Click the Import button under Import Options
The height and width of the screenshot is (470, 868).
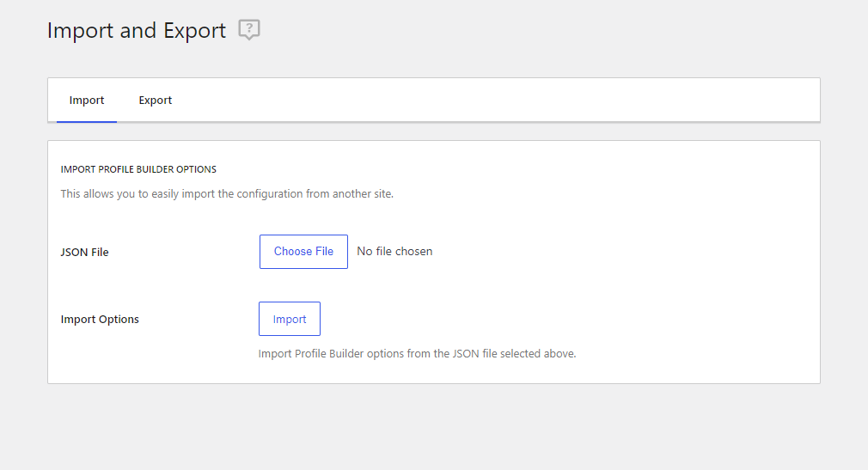(x=290, y=319)
